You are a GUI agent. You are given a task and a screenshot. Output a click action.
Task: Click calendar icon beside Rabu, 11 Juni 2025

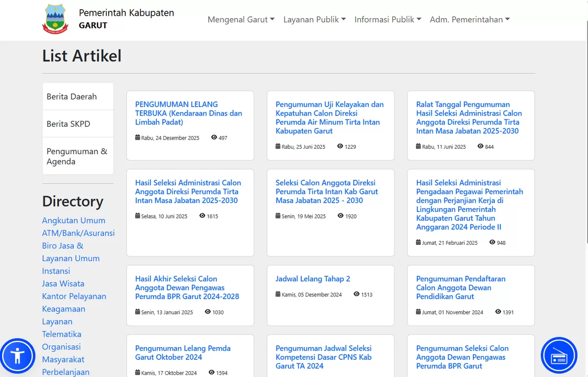pyautogui.click(x=418, y=146)
